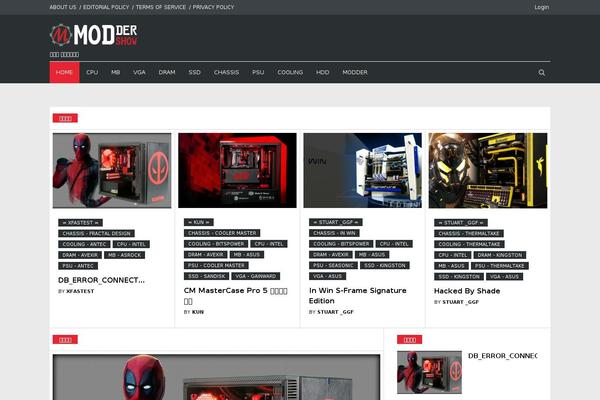Open the SSD category
The height and width of the screenshot is (400, 600).
(x=194, y=72)
